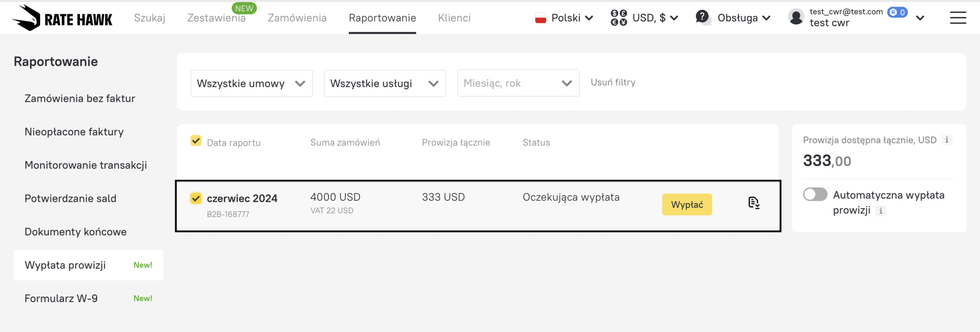Open the hamburger menu icon
The width and height of the screenshot is (980, 332).
[x=958, y=18]
